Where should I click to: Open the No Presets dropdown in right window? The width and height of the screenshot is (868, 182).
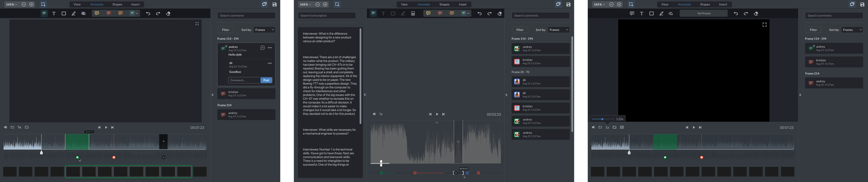click(703, 14)
